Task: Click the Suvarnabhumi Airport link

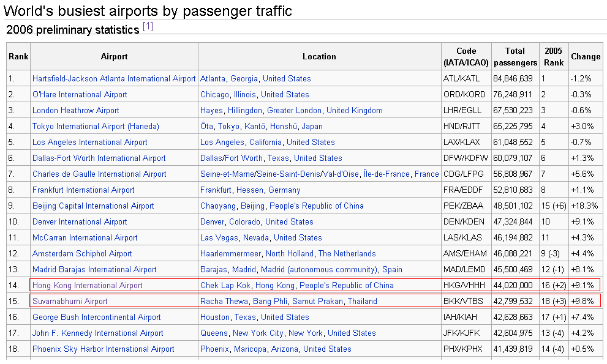Action: click(70, 302)
